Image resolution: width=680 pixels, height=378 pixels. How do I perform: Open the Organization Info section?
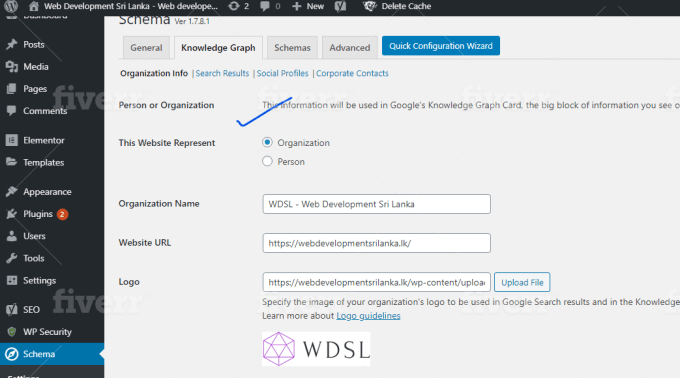(x=154, y=73)
